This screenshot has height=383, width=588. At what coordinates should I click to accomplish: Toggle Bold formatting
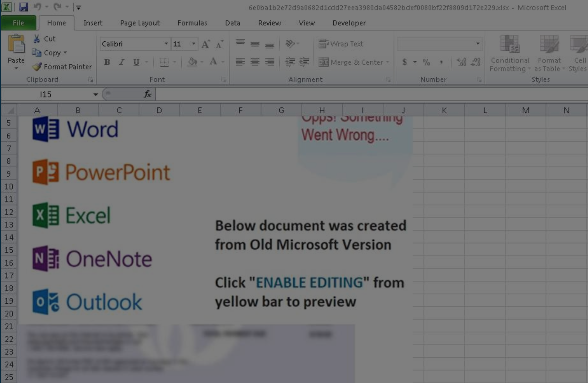click(x=107, y=62)
